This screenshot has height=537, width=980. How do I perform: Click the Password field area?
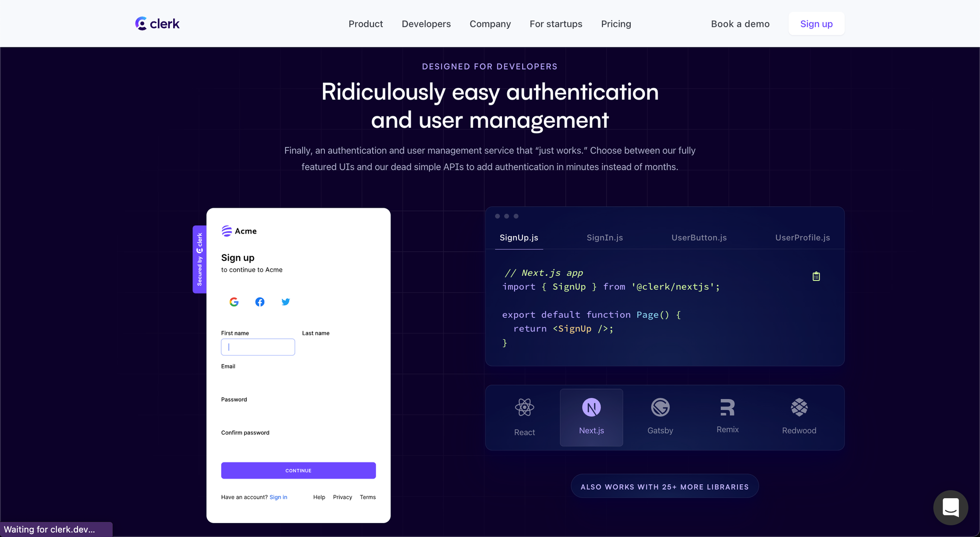click(299, 413)
